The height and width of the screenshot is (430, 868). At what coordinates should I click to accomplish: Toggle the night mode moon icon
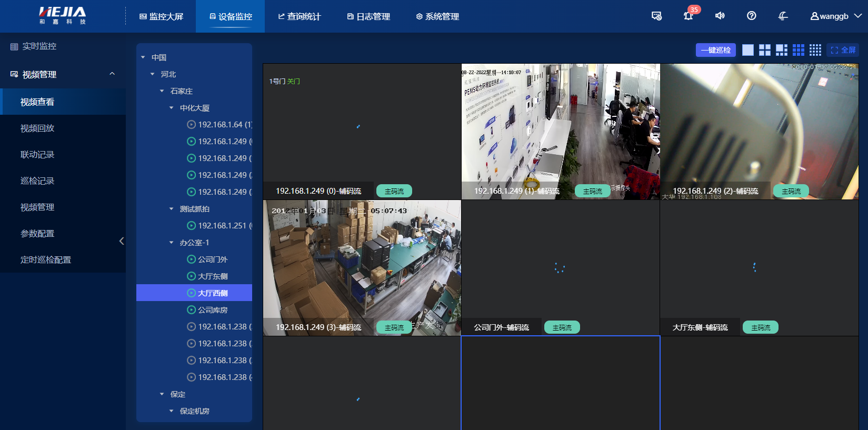783,16
